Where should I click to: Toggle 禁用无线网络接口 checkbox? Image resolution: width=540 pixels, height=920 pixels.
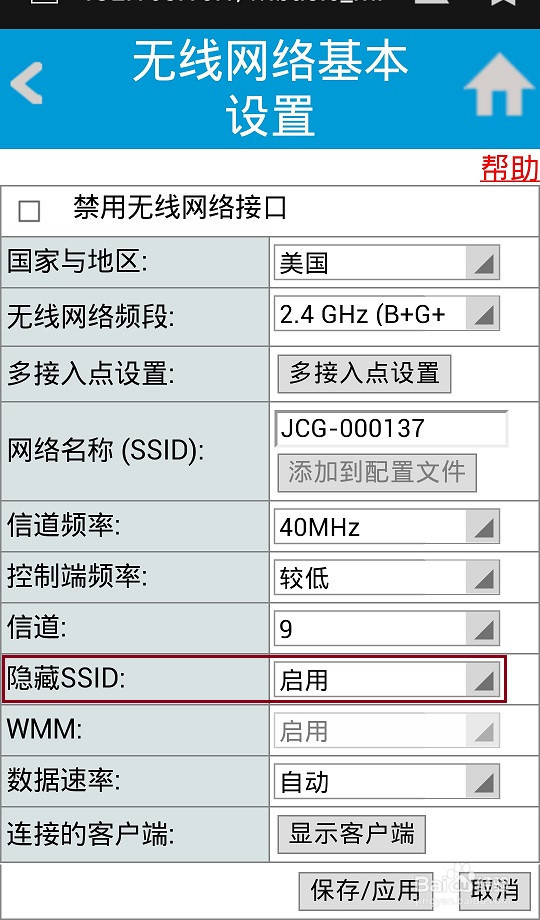(x=29, y=211)
